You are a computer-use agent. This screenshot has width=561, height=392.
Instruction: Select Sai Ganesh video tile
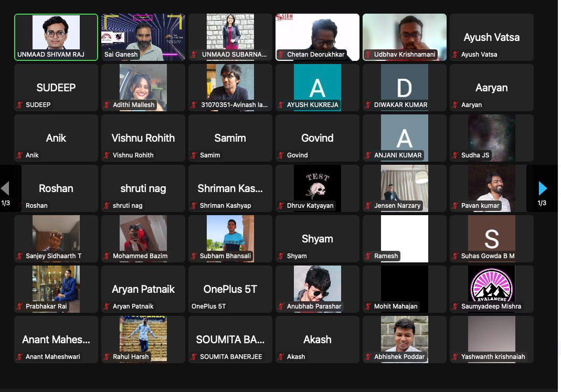pyautogui.click(x=143, y=37)
